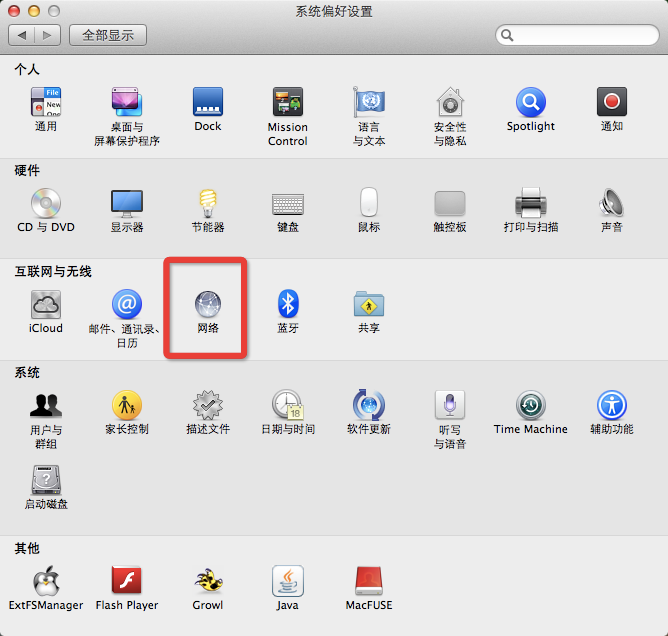Click the 蓝牙 (Bluetooth) icon

point(288,304)
